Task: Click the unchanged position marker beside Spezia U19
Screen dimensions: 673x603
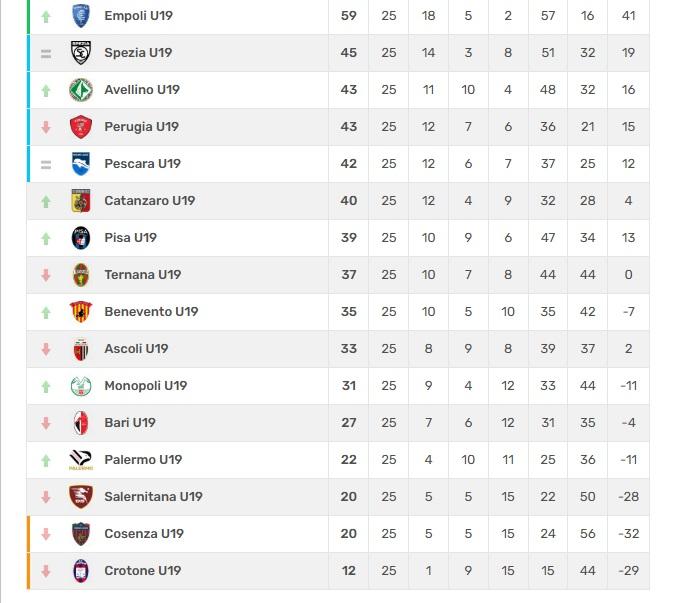Action: (x=46, y=53)
